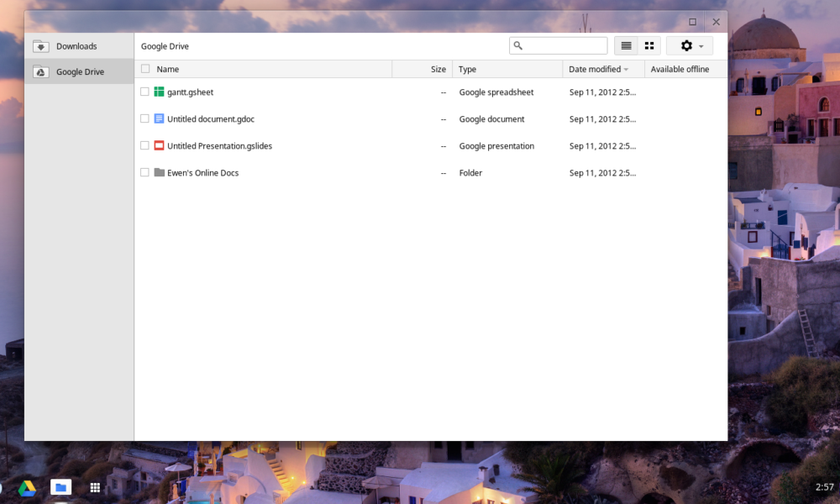This screenshot has width=840, height=504.
Task: Click the Files app shelf icon
Action: (x=60, y=487)
